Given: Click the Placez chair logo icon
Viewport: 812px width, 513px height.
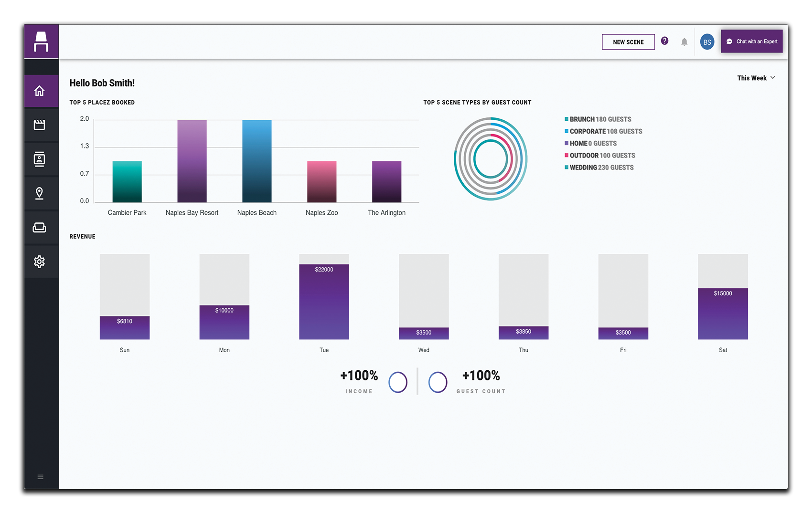Looking at the screenshot, I should (x=41, y=42).
